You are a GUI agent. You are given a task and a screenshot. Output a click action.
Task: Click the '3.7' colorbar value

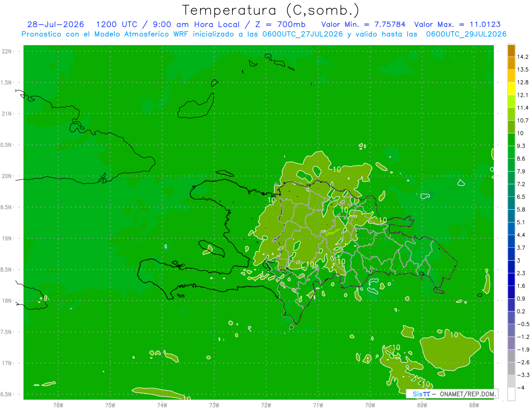tap(521, 247)
